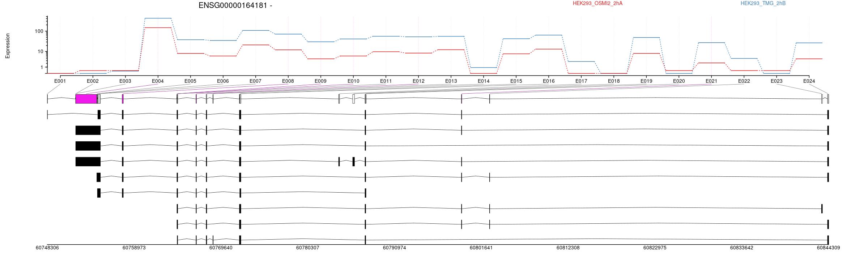Click exon label E004
The width and height of the screenshot is (868, 253).
point(158,81)
